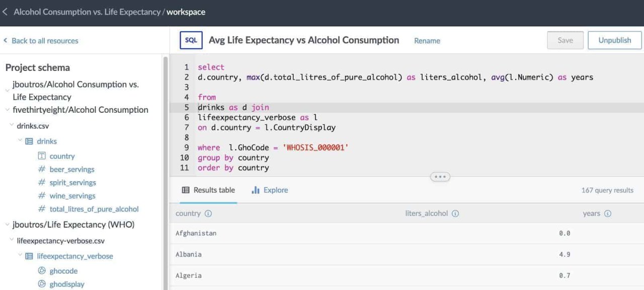Viewport: 644px width, 290px height.
Task: Click the ghocode field type icon
Action: [x=42, y=271]
